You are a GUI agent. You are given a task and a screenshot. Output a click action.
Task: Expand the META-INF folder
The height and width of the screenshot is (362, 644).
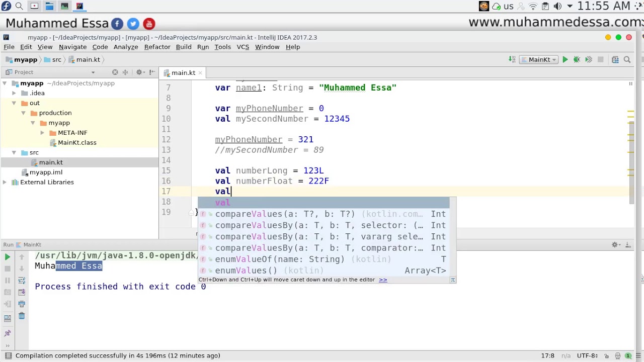pyautogui.click(x=42, y=133)
